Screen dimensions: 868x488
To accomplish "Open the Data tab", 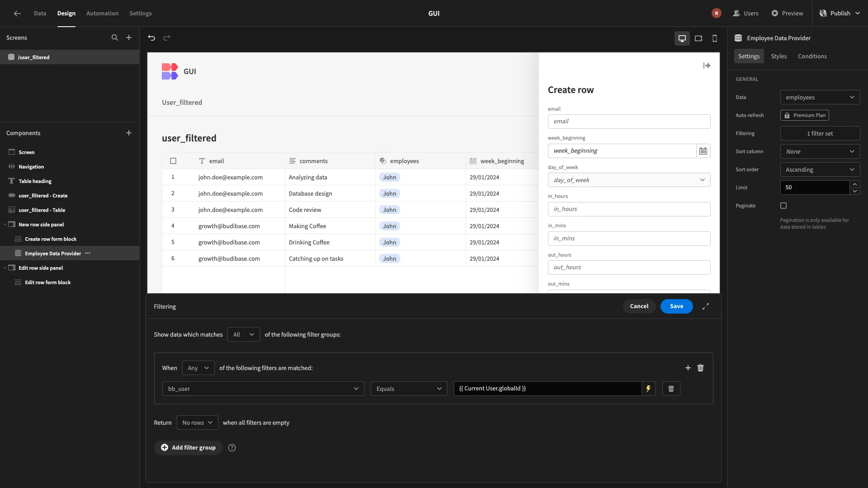I will pyautogui.click(x=40, y=13).
